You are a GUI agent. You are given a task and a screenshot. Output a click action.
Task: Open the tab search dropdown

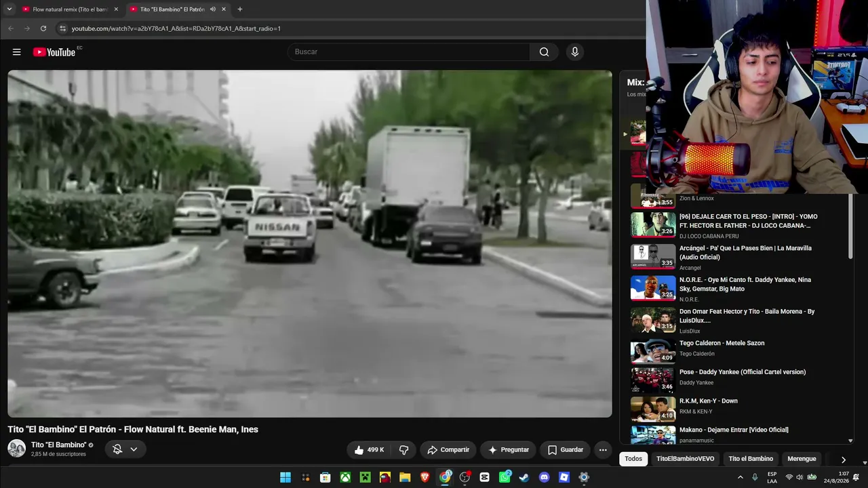[x=9, y=9]
